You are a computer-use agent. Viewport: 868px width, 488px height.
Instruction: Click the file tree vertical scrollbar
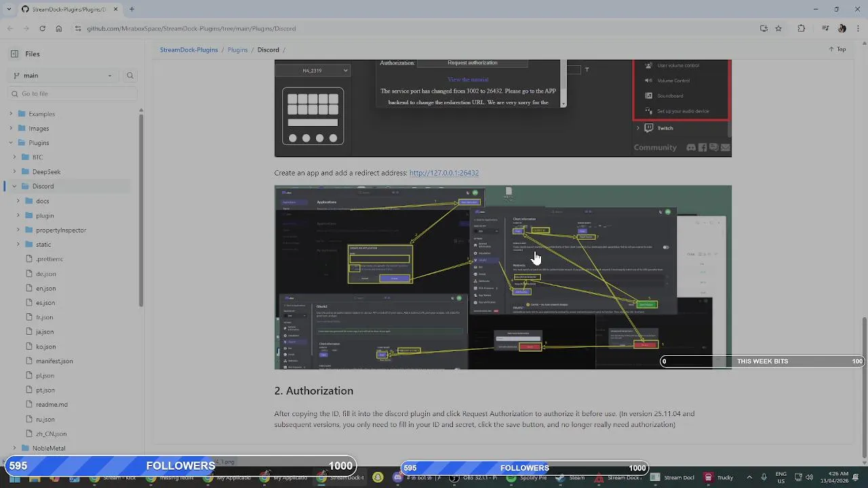pos(141,210)
